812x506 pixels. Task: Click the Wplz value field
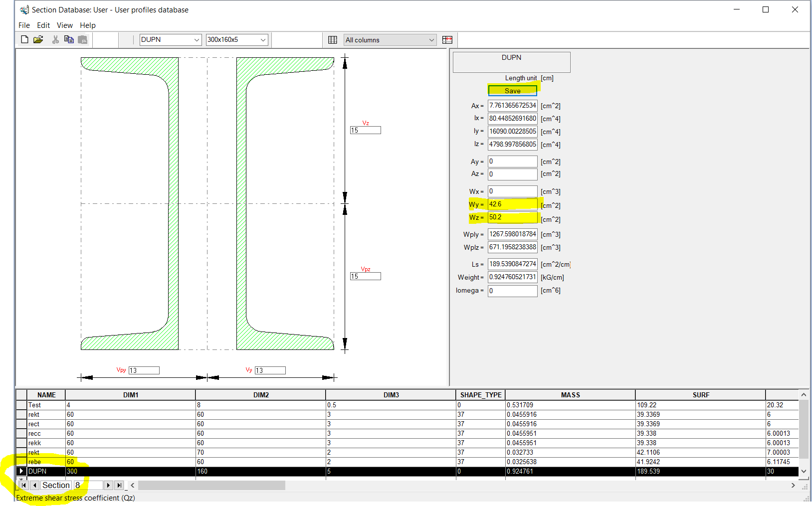click(x=512, y=247)
